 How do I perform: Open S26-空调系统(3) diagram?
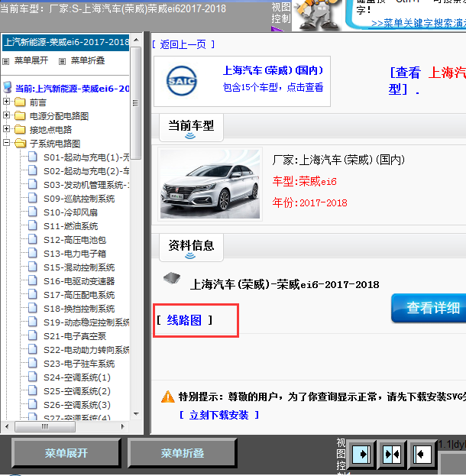point(77,405)
